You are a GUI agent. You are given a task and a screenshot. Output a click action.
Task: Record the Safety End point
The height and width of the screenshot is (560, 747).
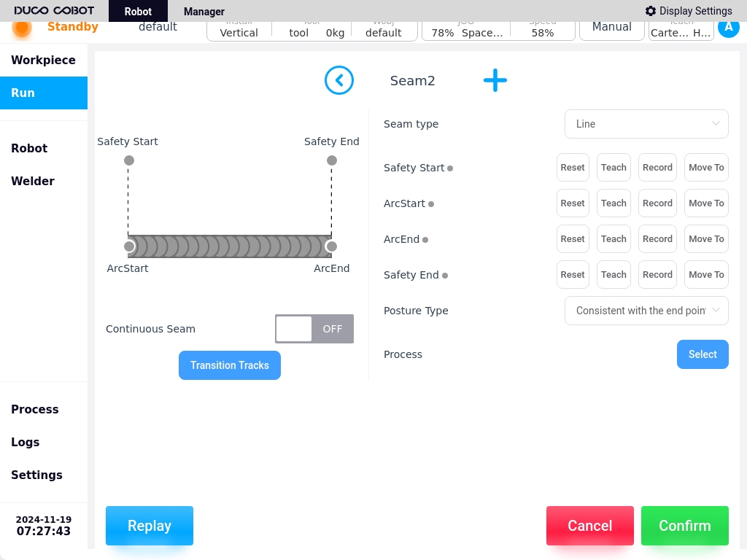point(657,274)
